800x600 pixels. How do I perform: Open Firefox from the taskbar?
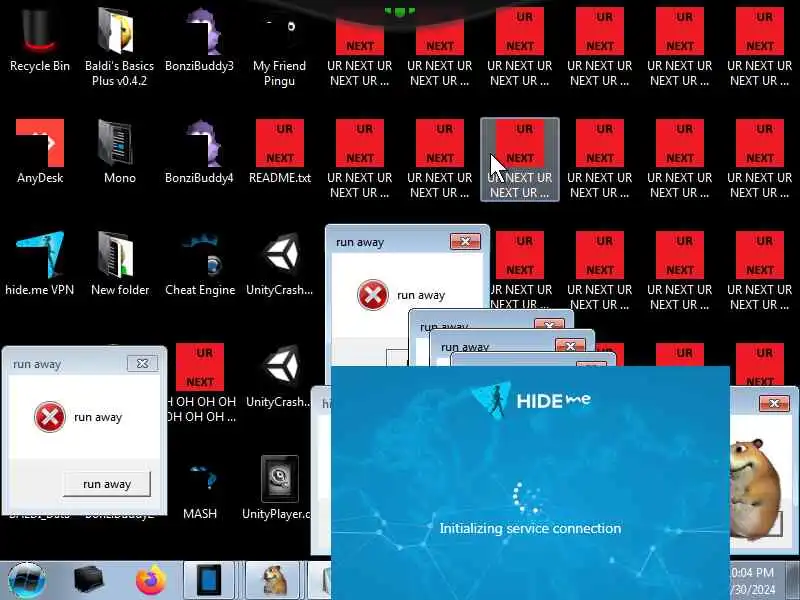coord(152,581)
